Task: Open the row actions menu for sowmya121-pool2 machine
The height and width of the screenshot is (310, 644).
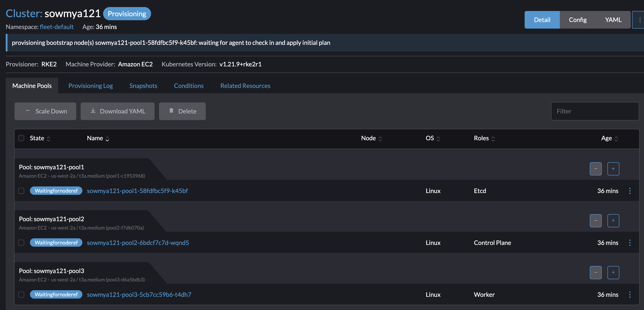Action: tap(630, 242)
